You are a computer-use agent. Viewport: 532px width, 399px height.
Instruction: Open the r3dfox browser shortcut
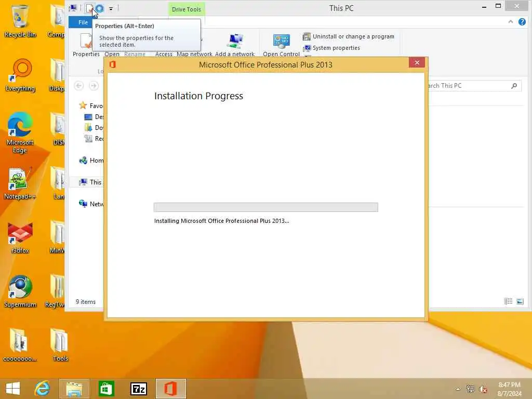click(20, 237)
